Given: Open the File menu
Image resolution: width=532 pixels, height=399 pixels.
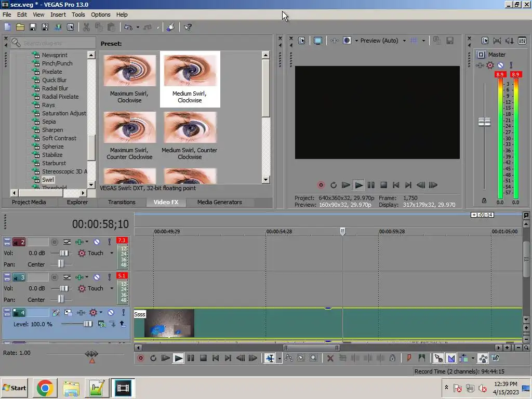Looking at the screenshot, I should point(7,15).
